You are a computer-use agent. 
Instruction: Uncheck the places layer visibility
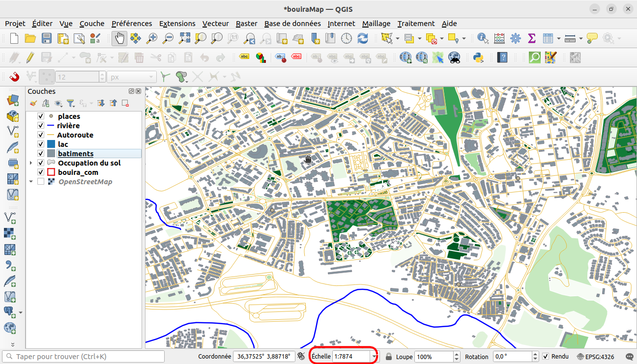click(41, 116)
